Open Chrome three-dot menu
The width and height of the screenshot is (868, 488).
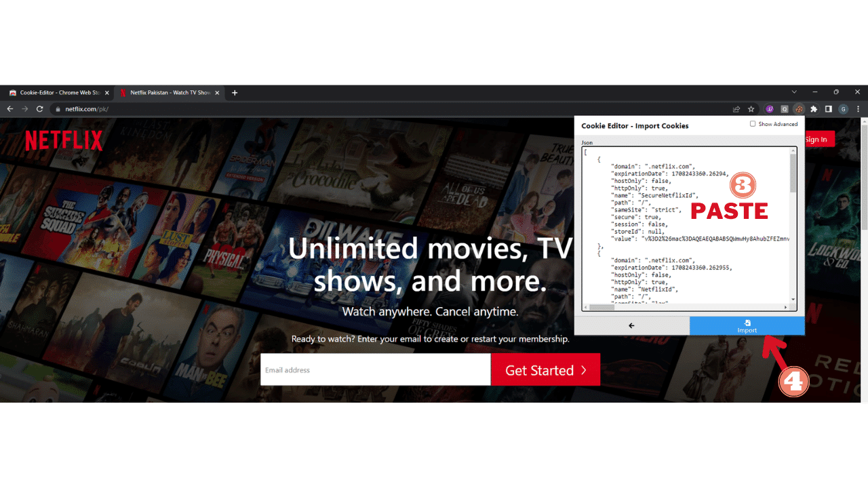[x=859, y=109]
